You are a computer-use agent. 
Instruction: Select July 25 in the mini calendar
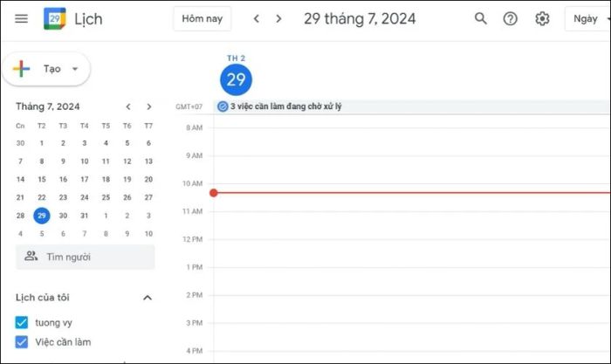click(x=106, y=197)
